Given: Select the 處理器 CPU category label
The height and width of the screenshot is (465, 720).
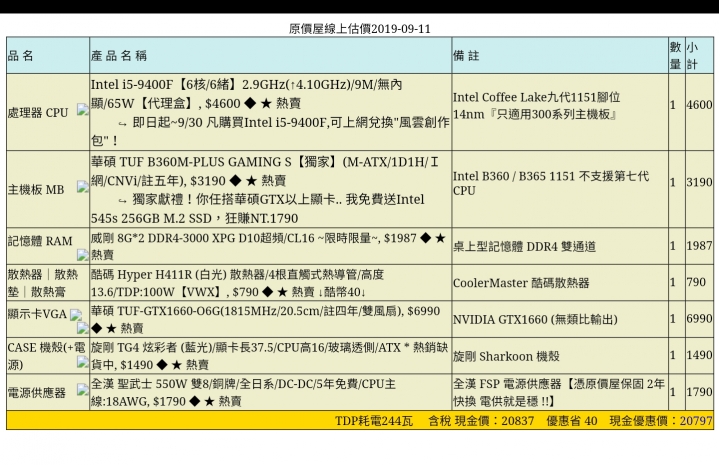Looking at the screenshot, I should [x=38, y=112].
